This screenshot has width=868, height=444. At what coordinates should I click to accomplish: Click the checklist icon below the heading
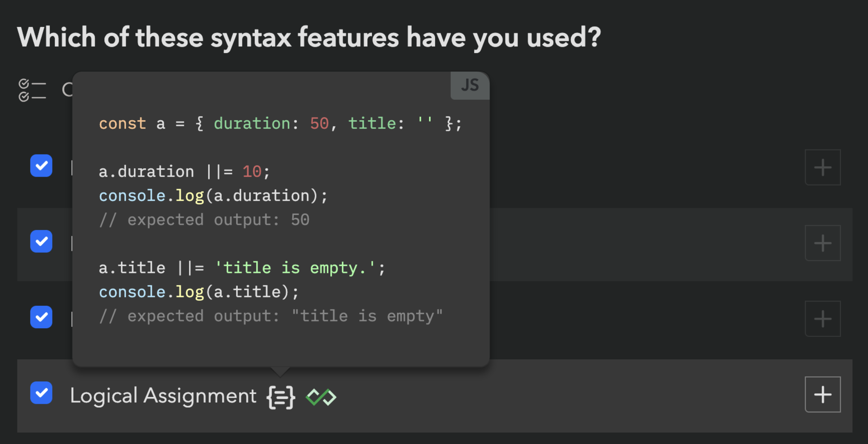32,90
